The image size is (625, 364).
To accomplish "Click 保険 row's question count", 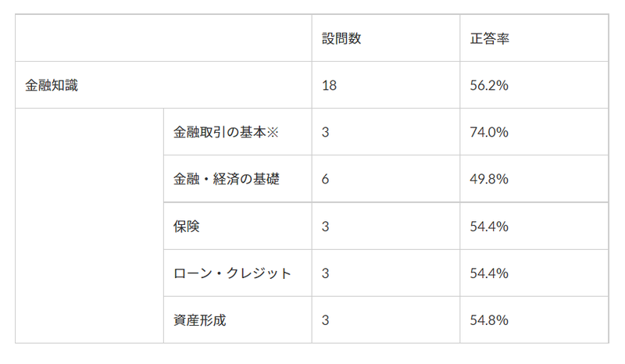I will 325,226.
